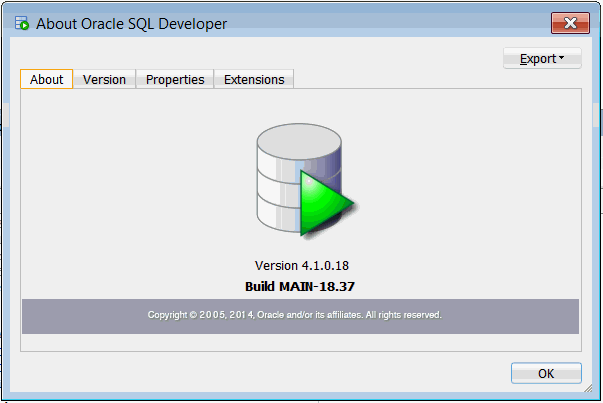
Task: Select the About tab
Action: (x=47, y=79)
